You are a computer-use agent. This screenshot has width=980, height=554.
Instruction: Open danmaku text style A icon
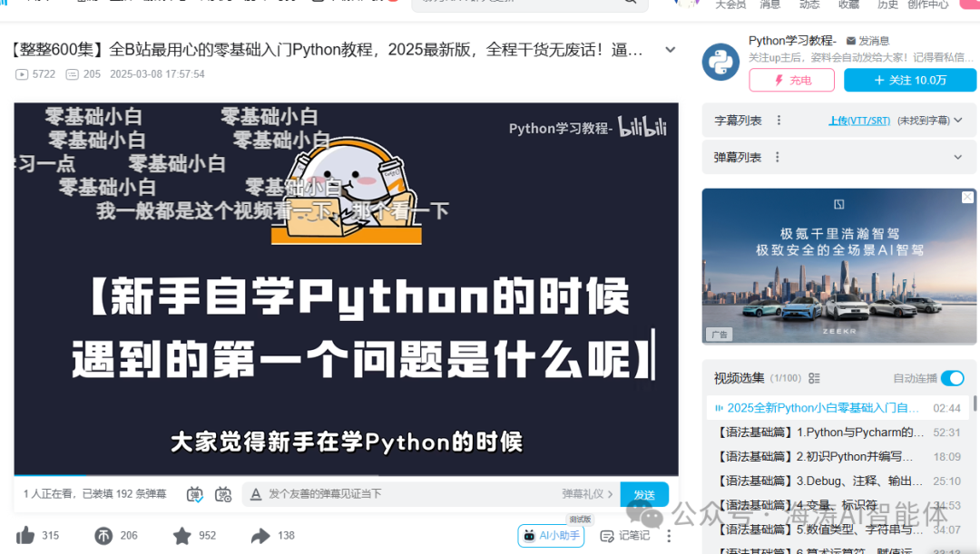pos(256,494)
